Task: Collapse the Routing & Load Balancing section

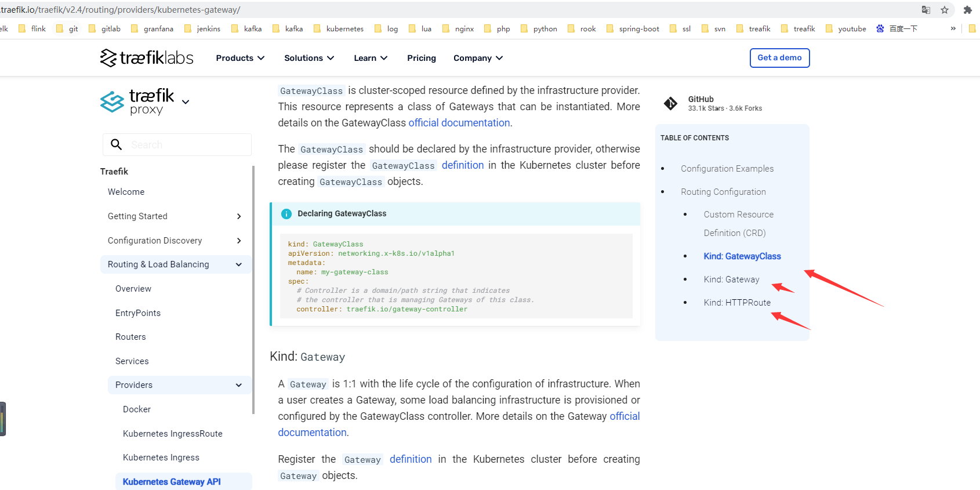Action: pos(238,264)
